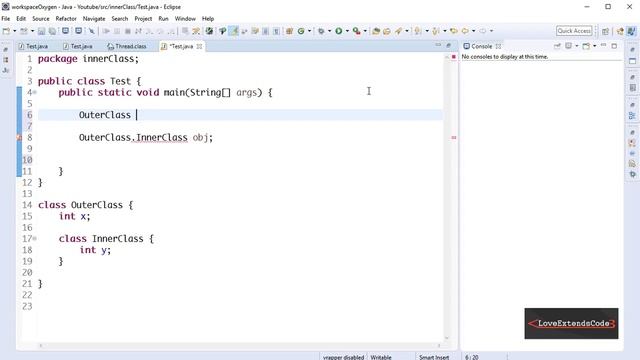Image resolution: width=640 pixels, height=360 pixels.
Task: Click the Pin Console icon
Action: (557, 46)
